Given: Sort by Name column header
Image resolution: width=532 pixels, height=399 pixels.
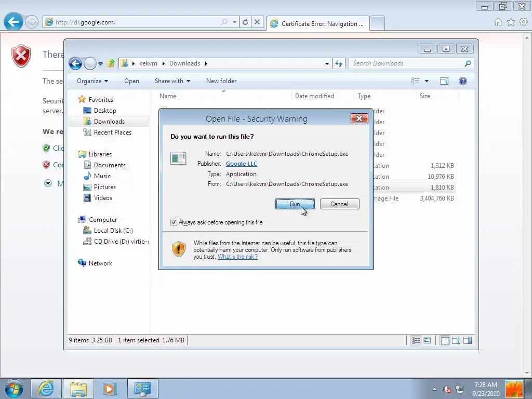Looking at the screenshot, I should [224, 96].
